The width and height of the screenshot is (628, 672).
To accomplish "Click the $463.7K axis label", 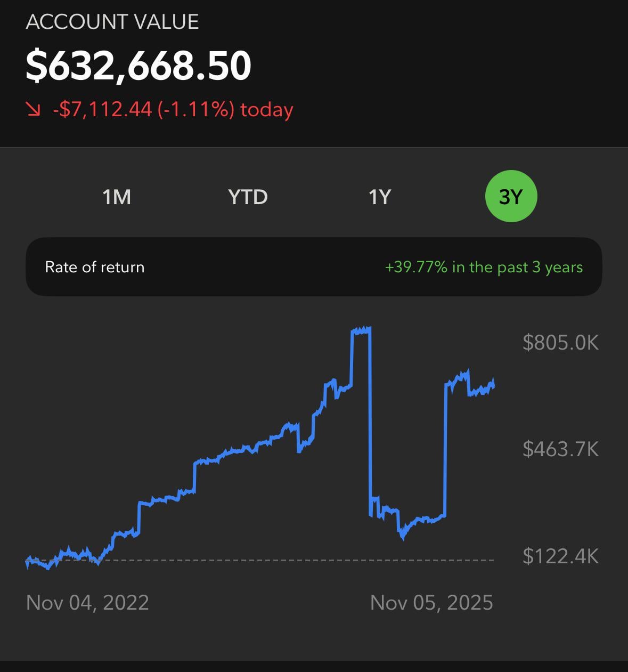I will click(560, 449).
